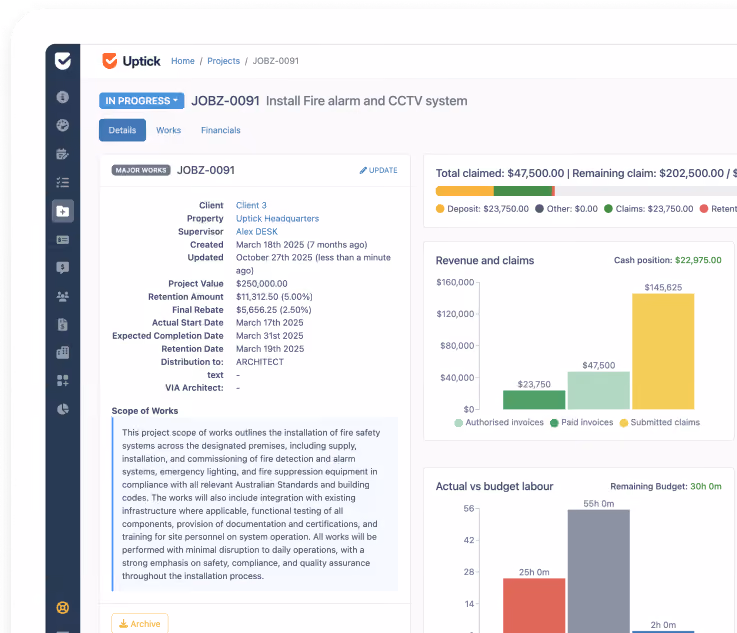Toggle the Deposit: $23,750.00 legend dot
Image resolution: width=737 pixels, height=633 pixels.
pyautogui.click(x=440, y=209)
